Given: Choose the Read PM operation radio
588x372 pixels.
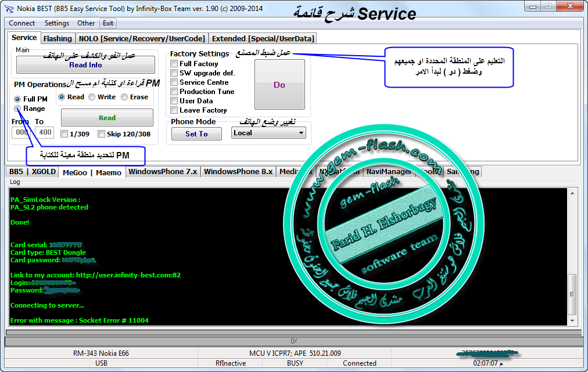Looking at the screenshot, I should (62, 97).
